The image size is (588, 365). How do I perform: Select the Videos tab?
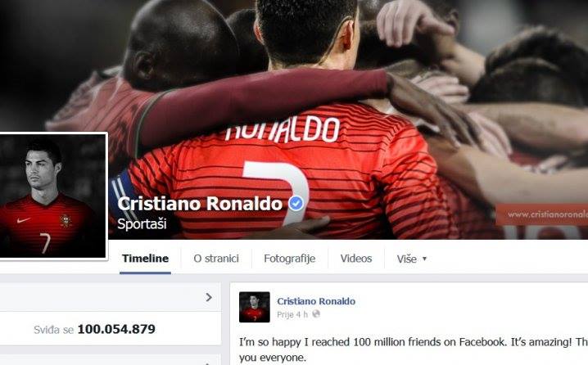tap(356, 259)
